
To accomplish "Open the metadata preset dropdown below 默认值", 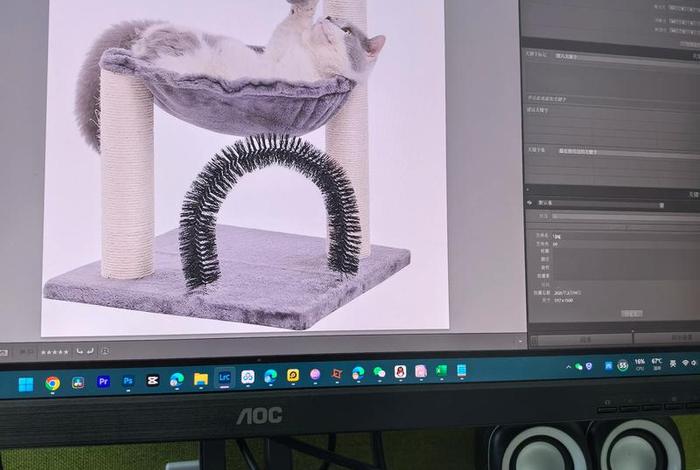I will point(625,216).
